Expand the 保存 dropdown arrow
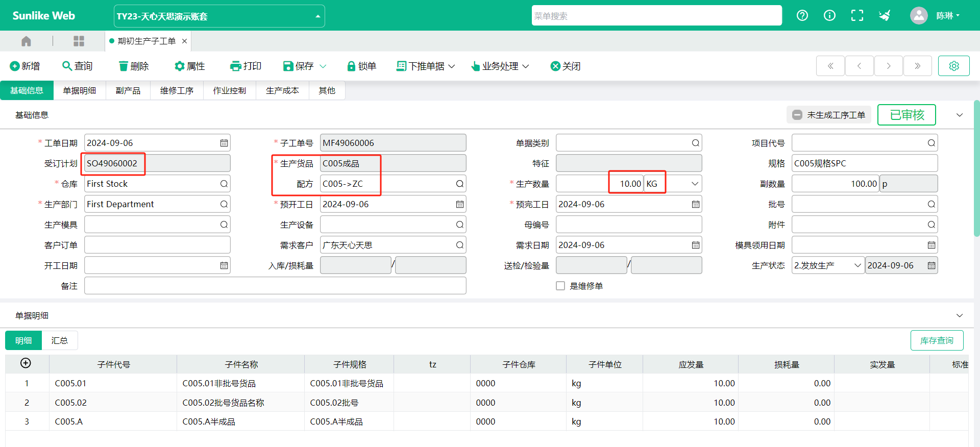 [323, 66]
